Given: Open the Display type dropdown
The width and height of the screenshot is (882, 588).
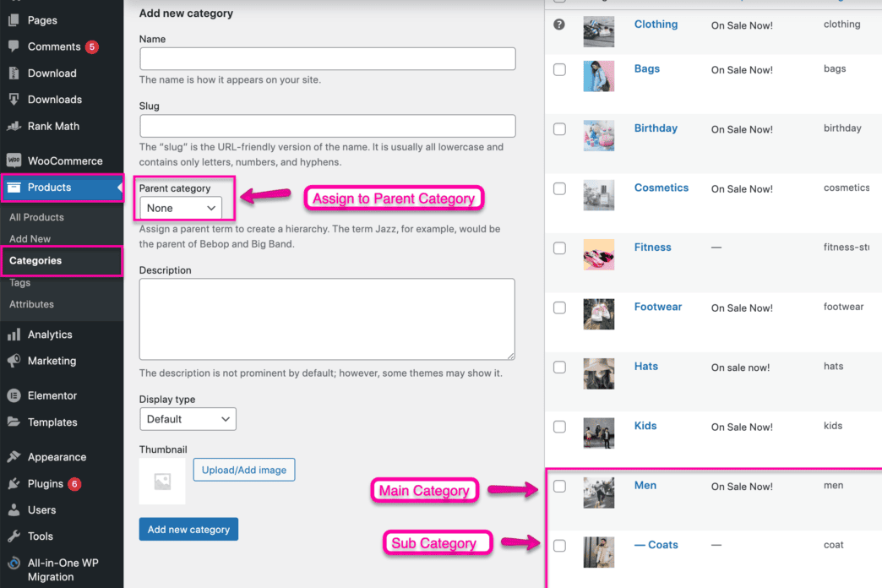Looking at the screenshot, I should (188, 418).
